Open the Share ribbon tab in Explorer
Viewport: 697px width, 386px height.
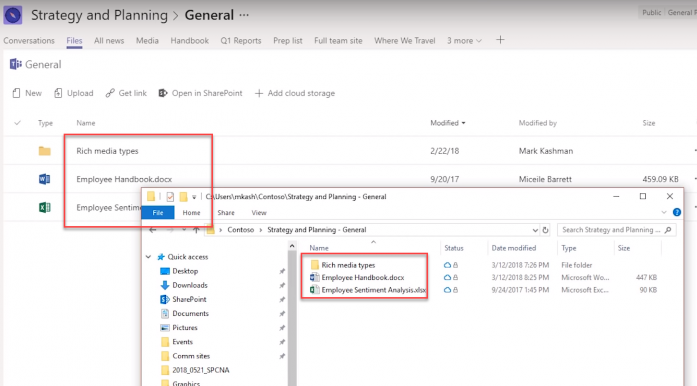[x=226, y=213]
